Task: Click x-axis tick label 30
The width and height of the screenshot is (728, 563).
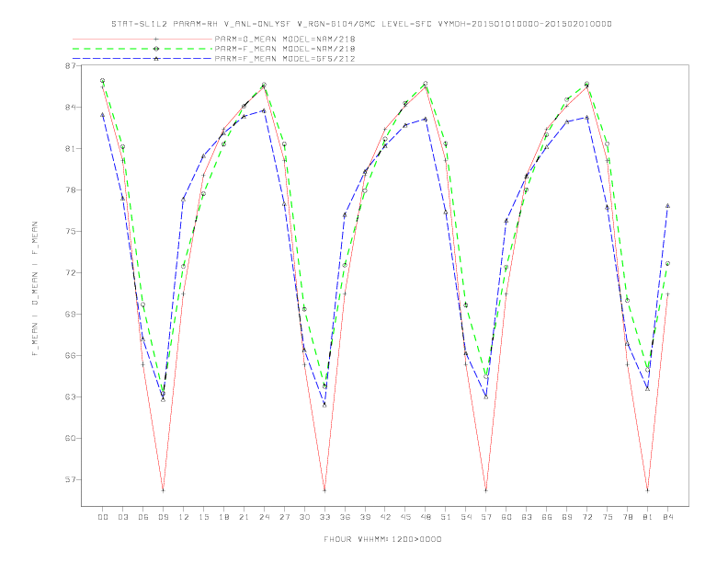Action: tap(304, 517)
